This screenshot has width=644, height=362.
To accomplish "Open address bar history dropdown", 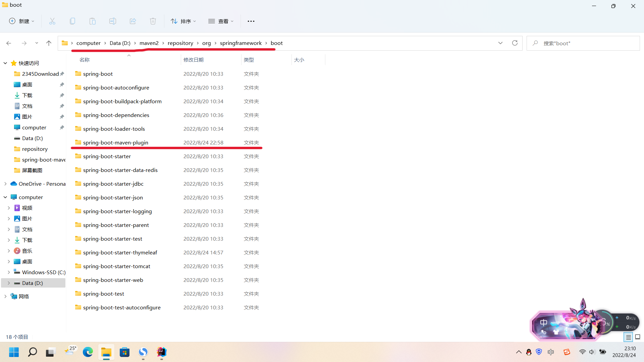I will (500, 43).
